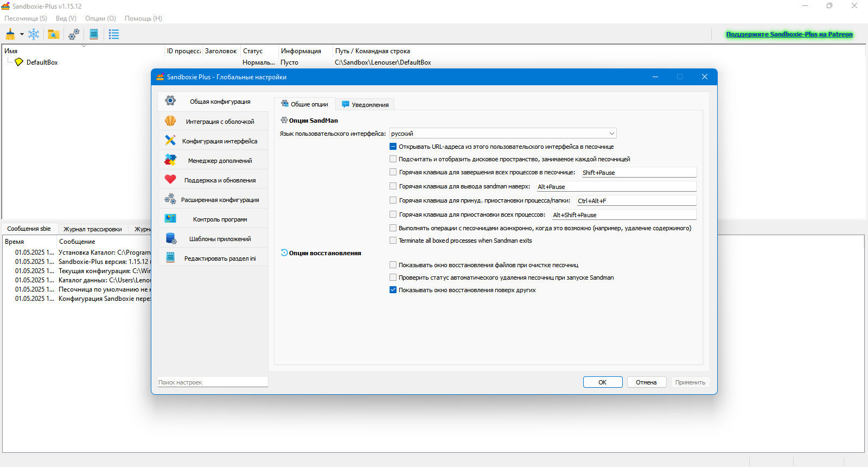
Task: Click the gear icon beside Общая конфигурация
Action: [x=170, y=100]
